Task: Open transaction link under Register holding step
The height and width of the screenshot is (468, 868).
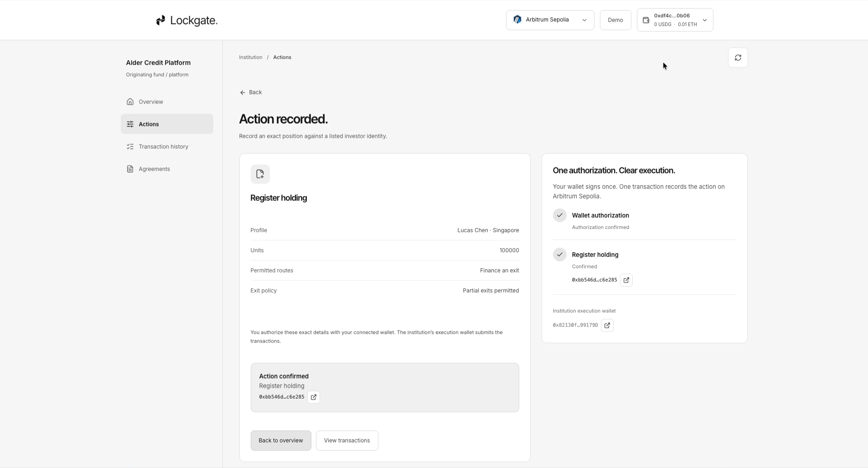Action: (626, 280)
